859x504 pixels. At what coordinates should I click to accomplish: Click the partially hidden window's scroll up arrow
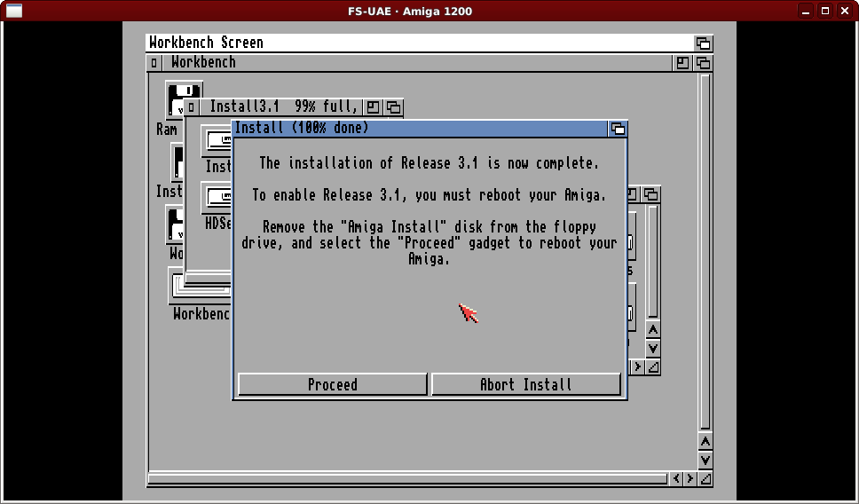click(x=652, y=330)
